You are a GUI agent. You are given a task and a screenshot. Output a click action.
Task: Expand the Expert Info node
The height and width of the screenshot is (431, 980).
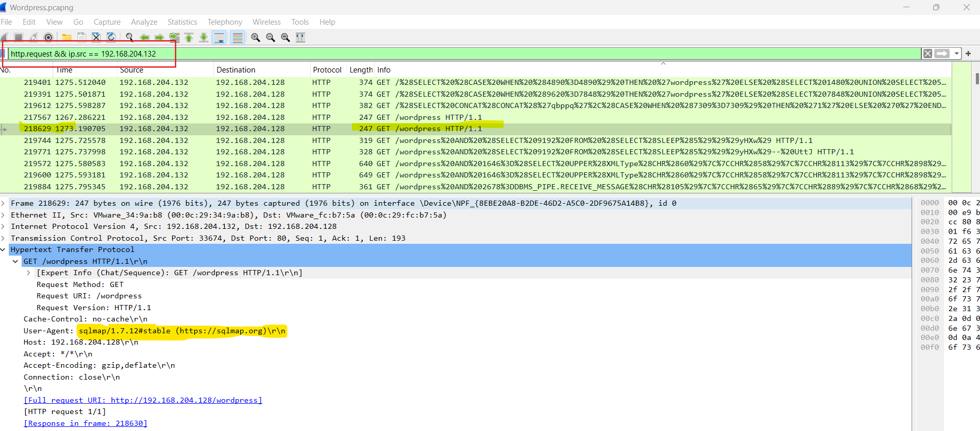pos(28,273)
